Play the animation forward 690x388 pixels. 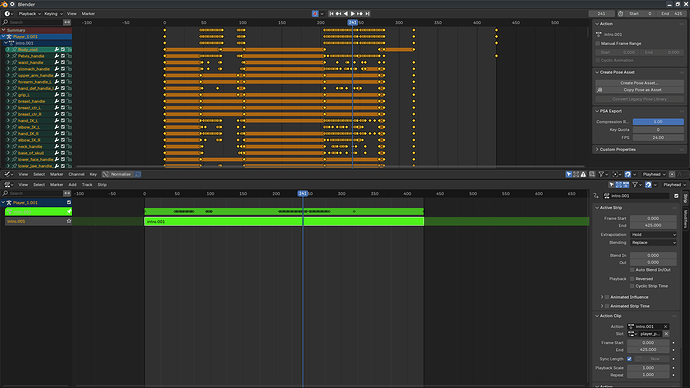pyautogui.click(x=352, y=14)
